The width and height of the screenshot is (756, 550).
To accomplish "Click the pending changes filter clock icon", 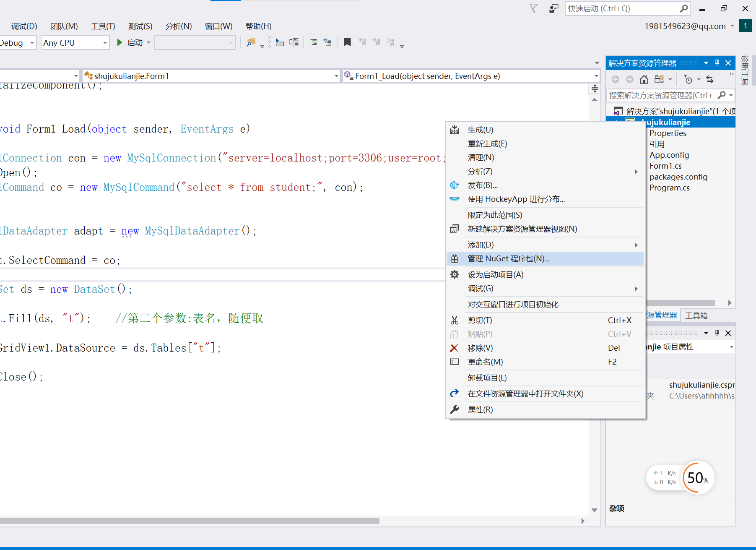I will coord(688,79).
